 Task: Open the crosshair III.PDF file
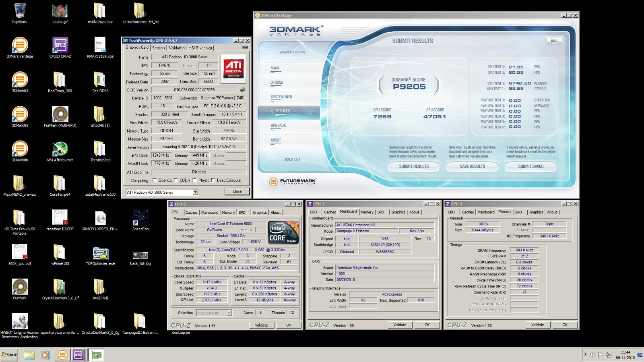[60, 220]
